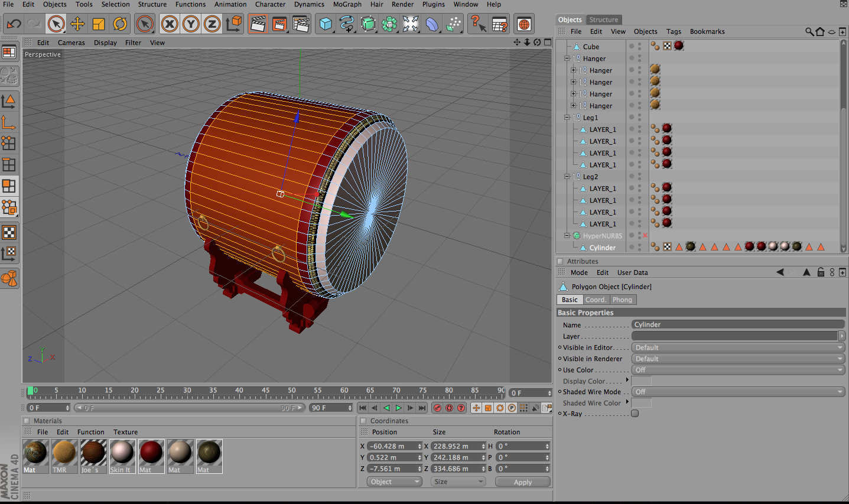Add a Cube primitive object

coord(326,24)
